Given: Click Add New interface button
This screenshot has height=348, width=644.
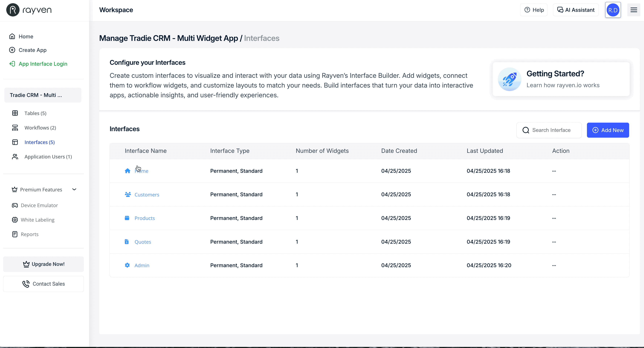Looking at the screenshot, I should [608, 130].
